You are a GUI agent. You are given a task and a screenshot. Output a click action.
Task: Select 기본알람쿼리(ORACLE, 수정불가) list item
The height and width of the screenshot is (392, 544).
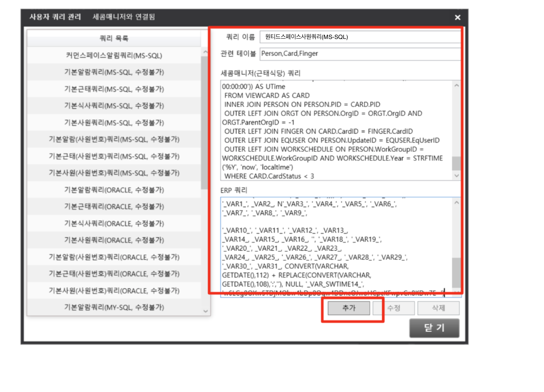114,190
